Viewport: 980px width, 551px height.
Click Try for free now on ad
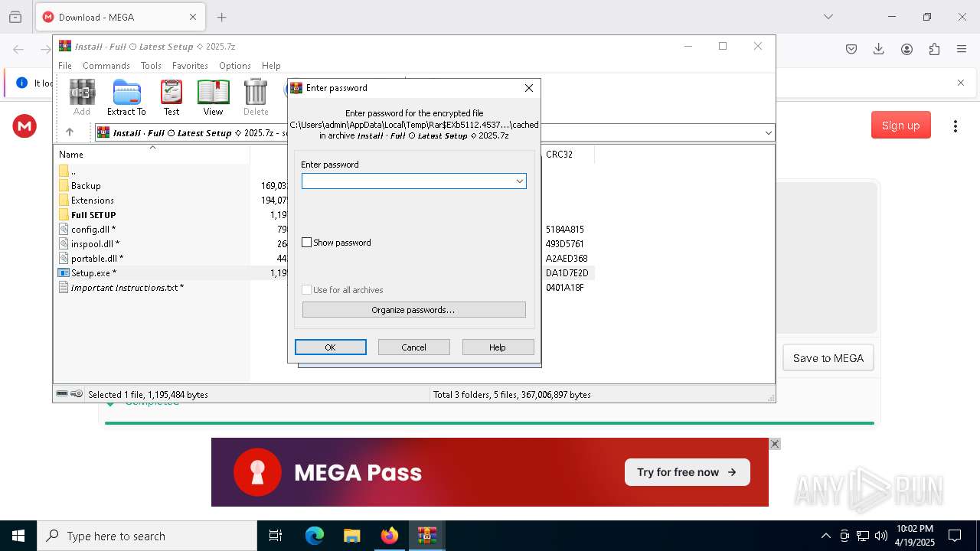(x=687, y=472)
